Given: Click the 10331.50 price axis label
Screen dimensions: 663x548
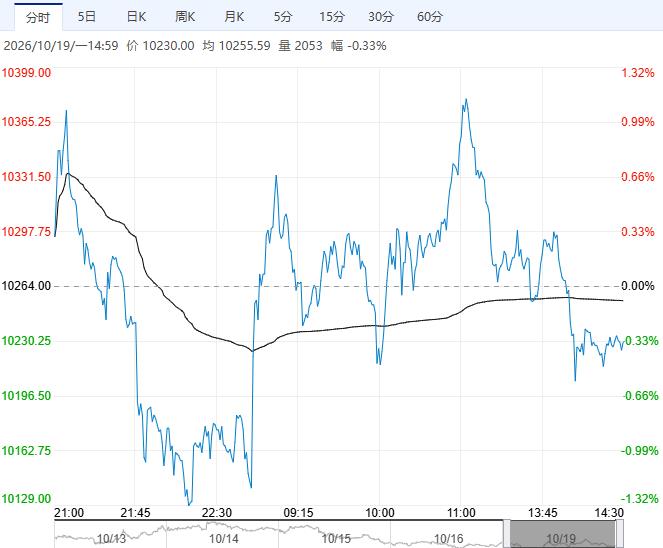Looking at the screenshot, I should (26, 177).
